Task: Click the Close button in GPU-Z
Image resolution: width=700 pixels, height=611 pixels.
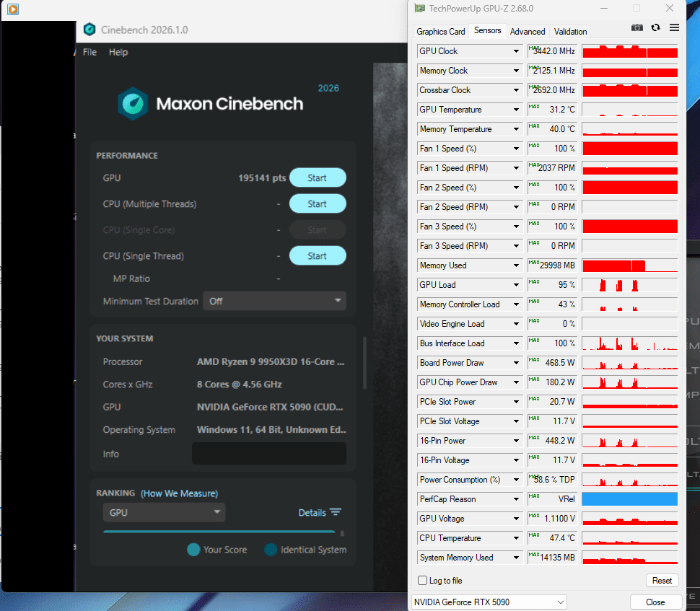Action: (655, 602)
